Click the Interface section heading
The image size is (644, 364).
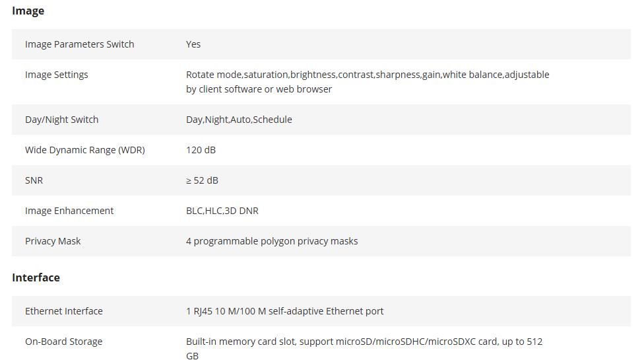click(x=36, y=277)
